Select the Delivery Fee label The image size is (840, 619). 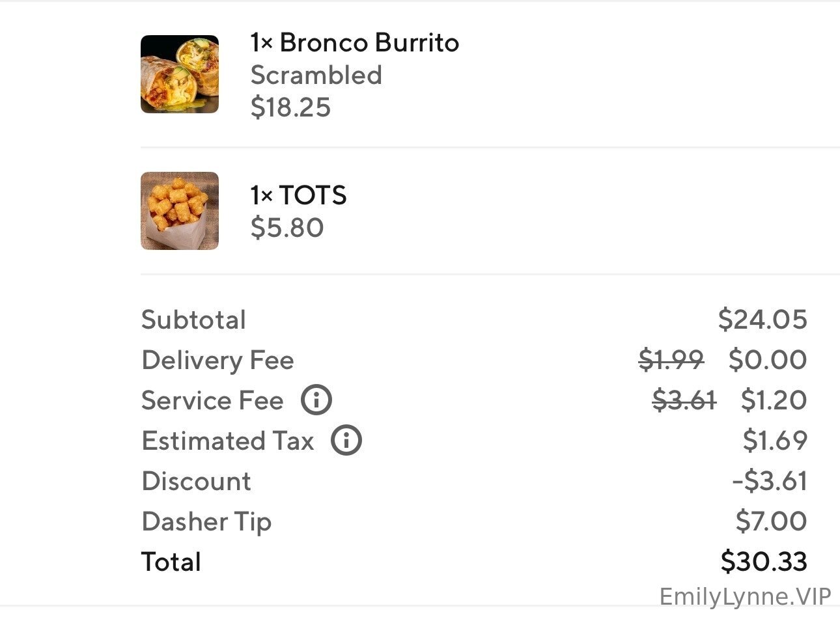[217, 360]
